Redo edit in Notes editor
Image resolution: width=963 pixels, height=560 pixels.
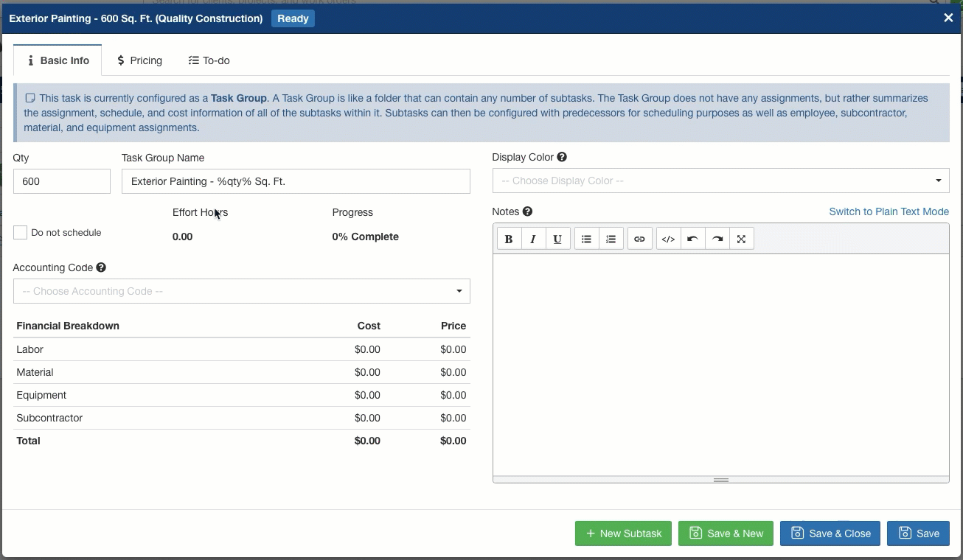click(x=717, y=239)
